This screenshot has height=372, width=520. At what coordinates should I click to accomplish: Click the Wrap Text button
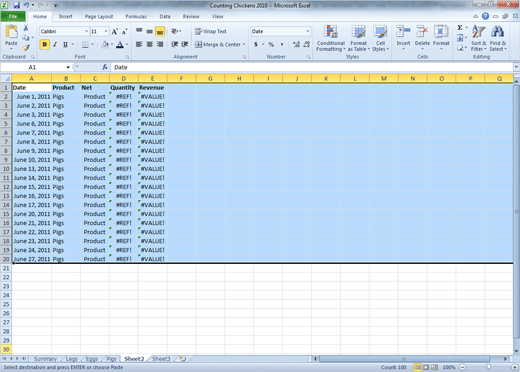pyautogui.click(x=211, y=31)
